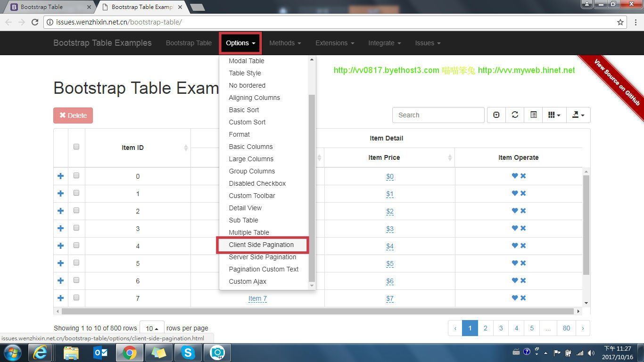This screenshot has width=644, height=362.
Task: Click into the Search input field
Action: pos(438,115)
